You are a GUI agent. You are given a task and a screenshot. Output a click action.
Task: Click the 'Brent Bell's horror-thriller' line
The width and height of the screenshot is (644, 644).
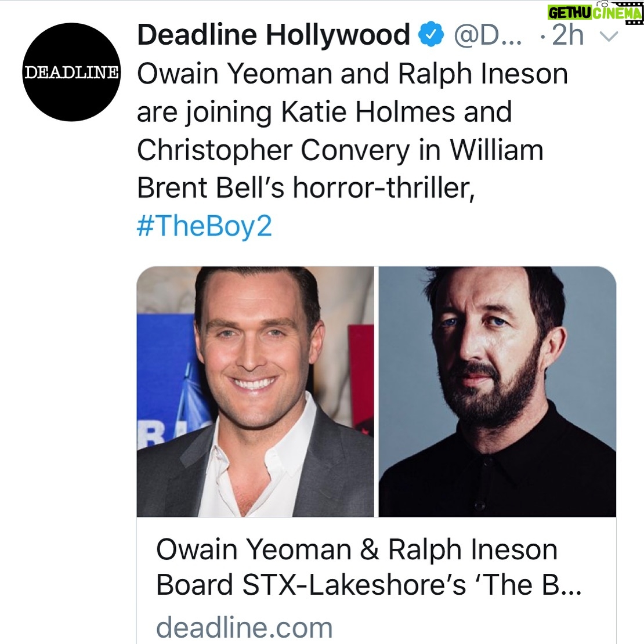[306, 188]
